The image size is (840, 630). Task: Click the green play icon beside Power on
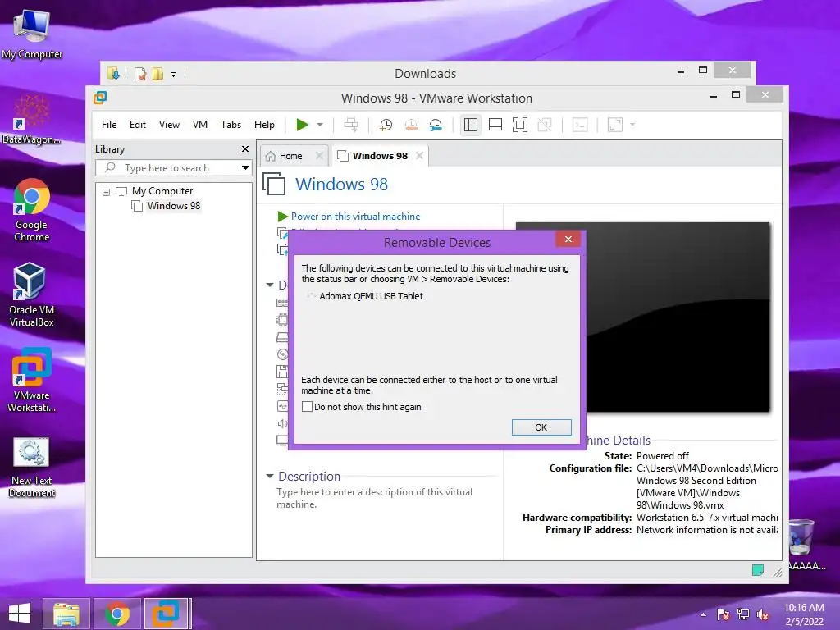(283, 217)
